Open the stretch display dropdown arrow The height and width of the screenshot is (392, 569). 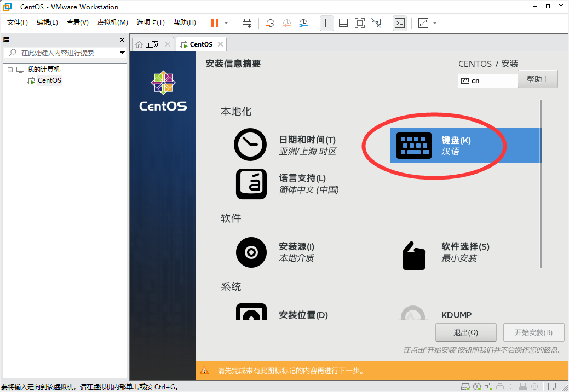point(435,23)
